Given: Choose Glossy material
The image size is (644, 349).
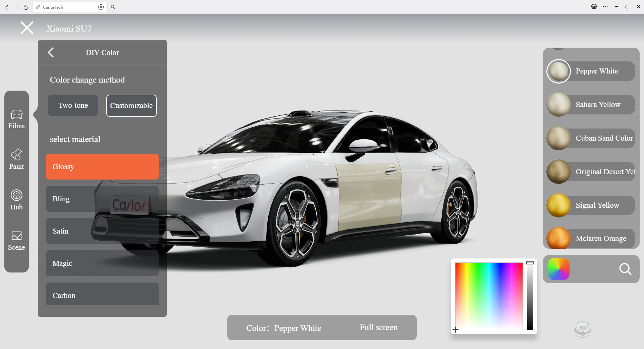Looking at the screenshot, I should pos(102,166).
